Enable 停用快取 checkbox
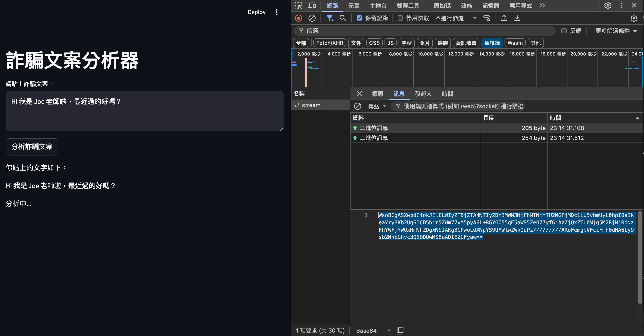Viewport: 644px width, 336px height. click(x=400, y=18)
